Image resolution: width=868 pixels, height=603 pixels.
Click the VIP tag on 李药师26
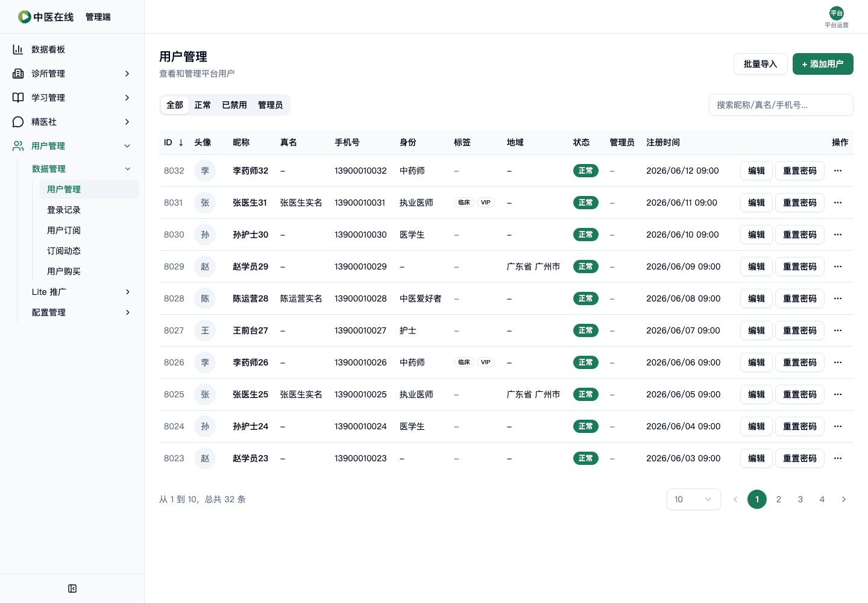[486, 362]
